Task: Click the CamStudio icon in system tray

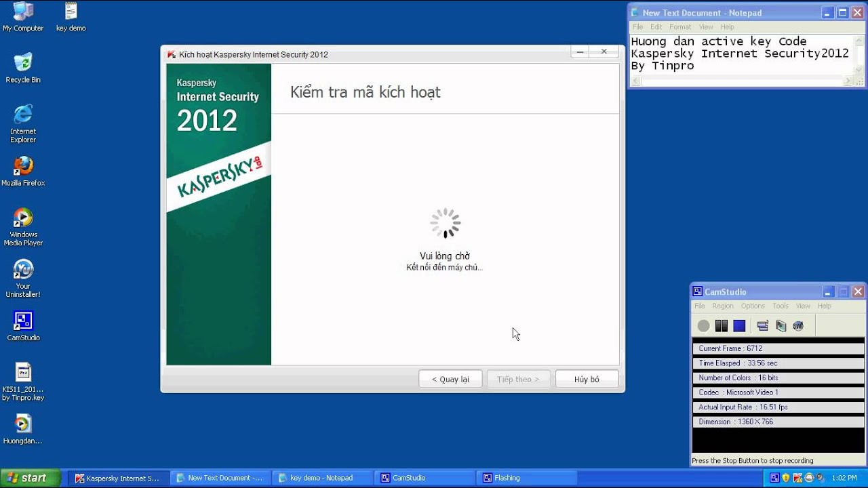Action: 774,478
